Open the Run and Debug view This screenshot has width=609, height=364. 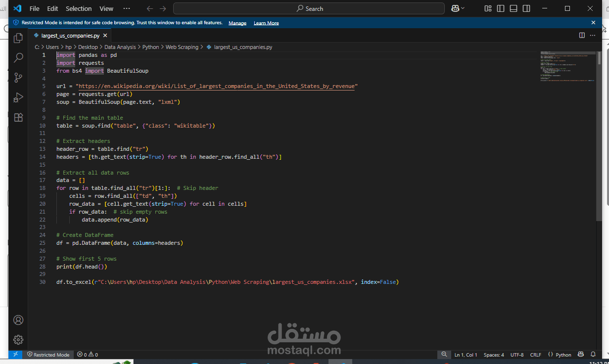point(18,97)
